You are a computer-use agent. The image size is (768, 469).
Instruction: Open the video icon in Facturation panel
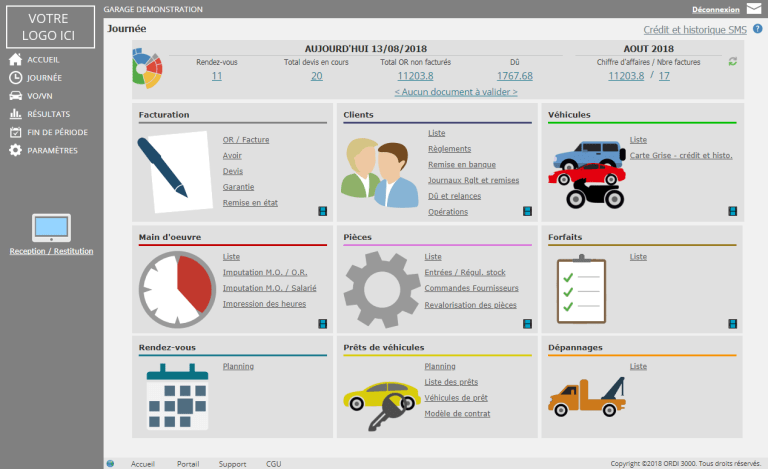coord(323,211)
